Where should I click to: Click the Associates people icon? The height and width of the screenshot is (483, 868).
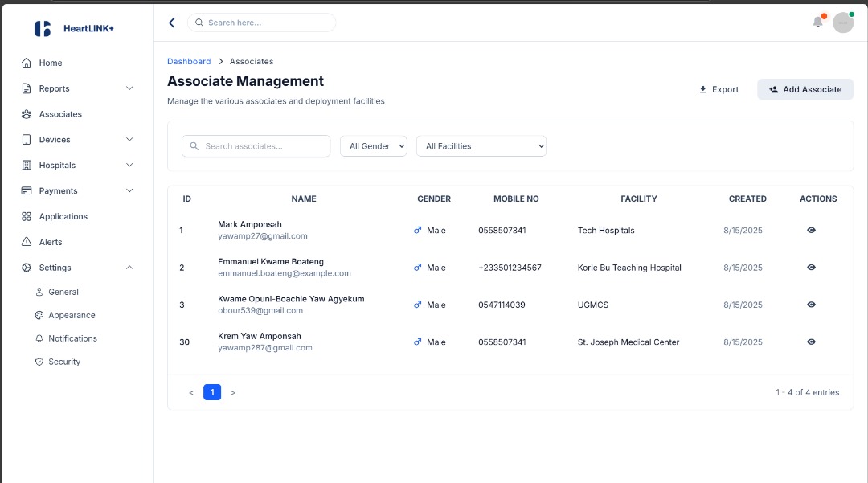[x=27, y=114]
